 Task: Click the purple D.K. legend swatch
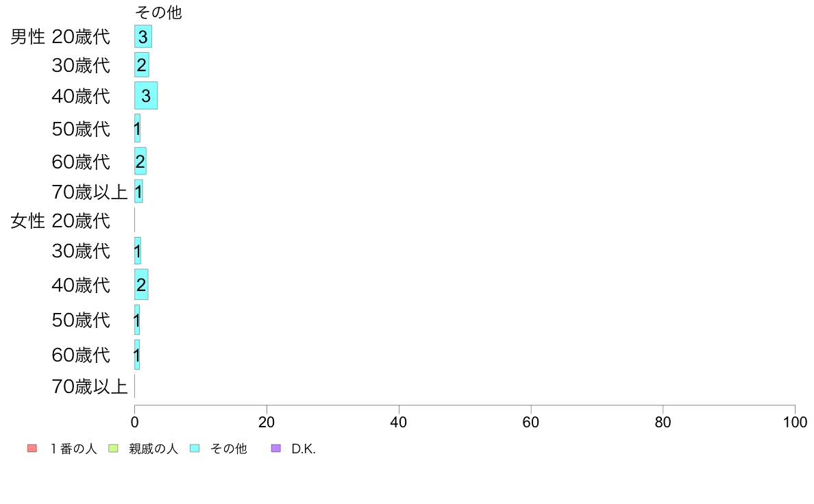(276, 449)
